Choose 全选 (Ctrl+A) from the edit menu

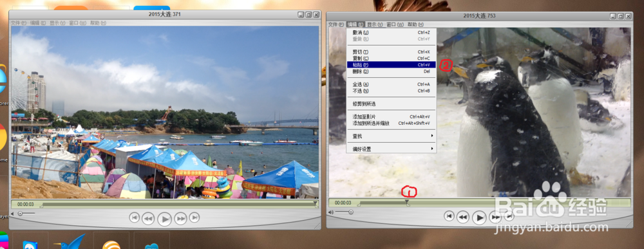point(392,84)
